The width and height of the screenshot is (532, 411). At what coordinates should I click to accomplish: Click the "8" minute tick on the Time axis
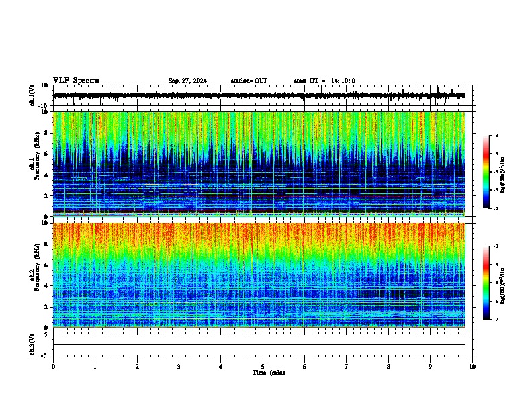388,367
